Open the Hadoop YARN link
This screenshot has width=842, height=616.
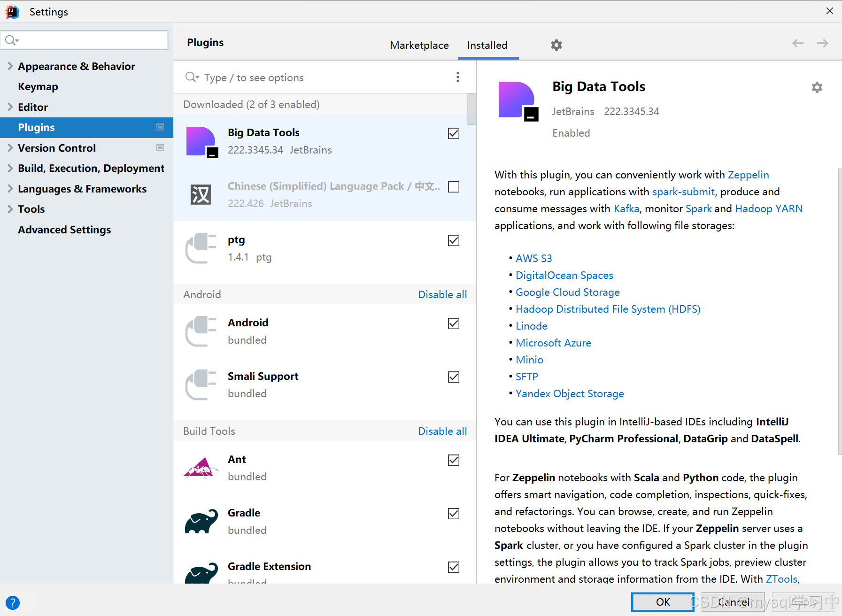[769, 208]
